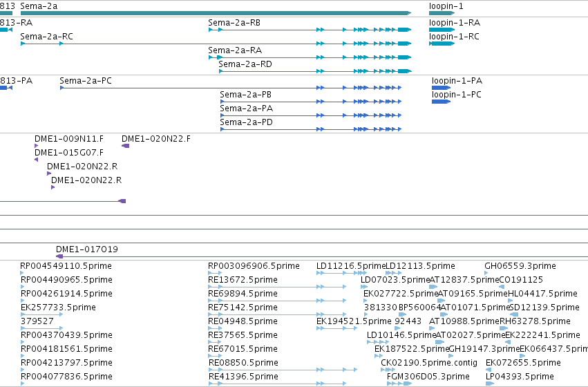Click the LD07023.5prime EST label
588x387 pixels.
pos(395,280)
